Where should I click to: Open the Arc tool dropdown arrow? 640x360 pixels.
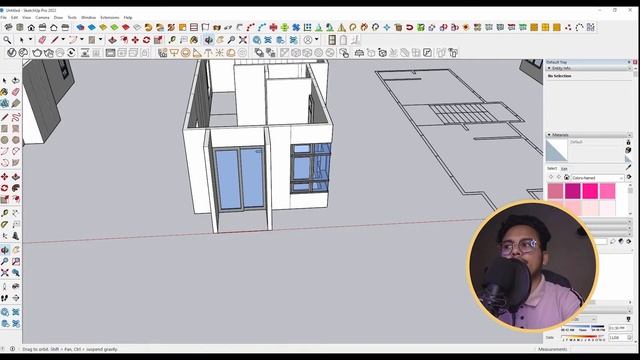(x=82, y=40)
